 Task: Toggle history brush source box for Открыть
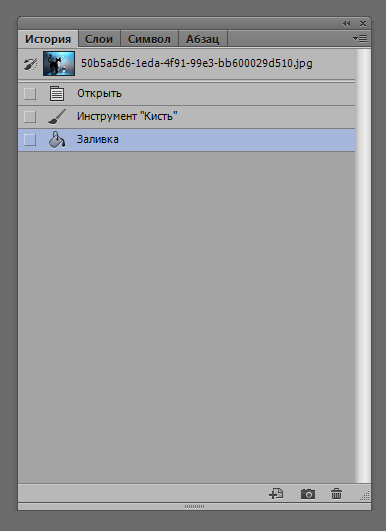pyautogui.click(x=30, y=94)
